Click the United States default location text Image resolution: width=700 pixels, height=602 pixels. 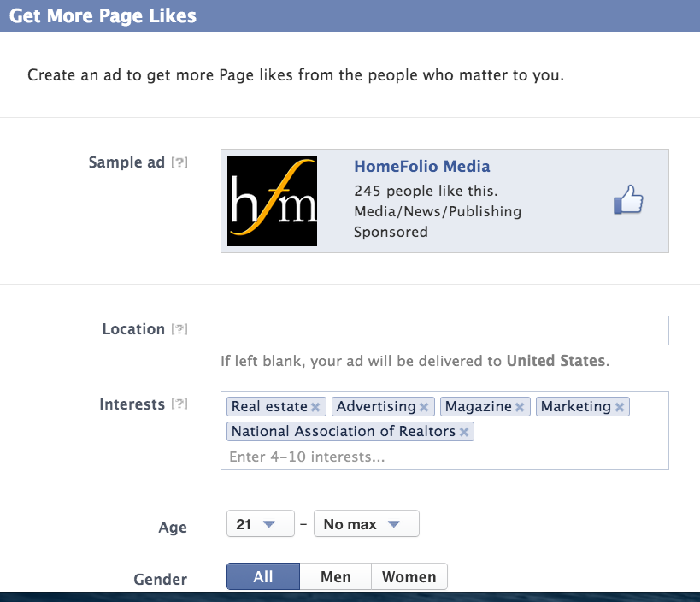556,360
